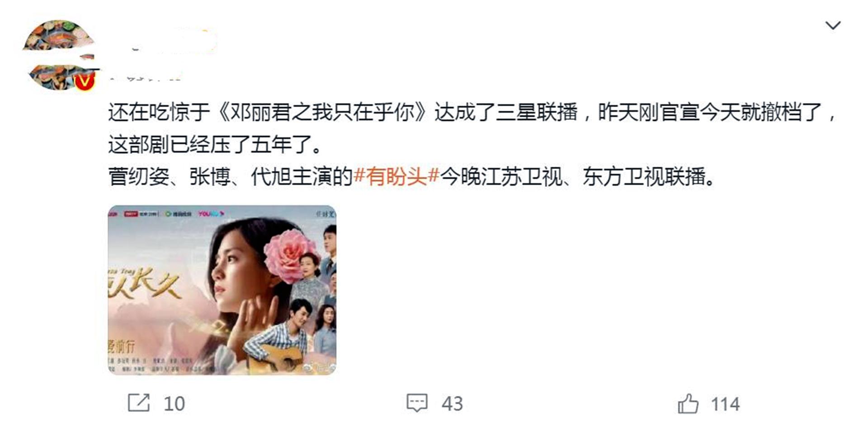The width and height of the screenshot is (868, 427).
Task: Open the #有盼头# hashtag topic
Action: click(x=396, y=176)
